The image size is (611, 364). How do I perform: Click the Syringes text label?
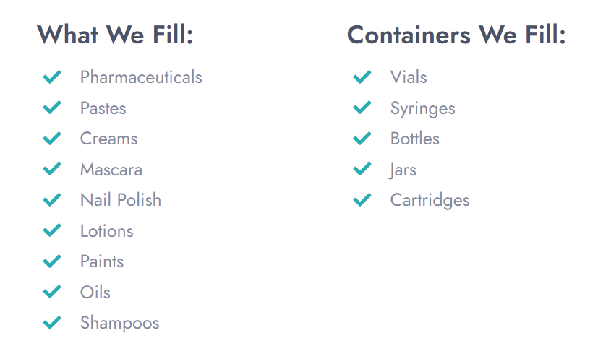(422, 108)
